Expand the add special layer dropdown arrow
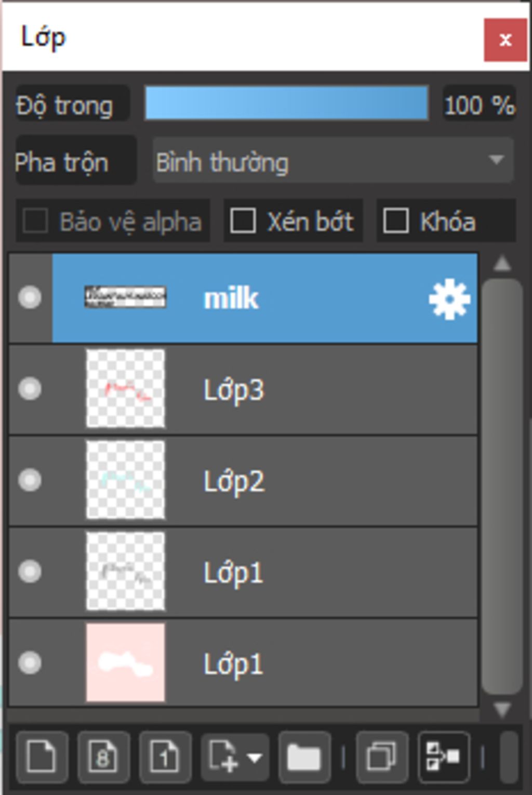 [255, 757]
